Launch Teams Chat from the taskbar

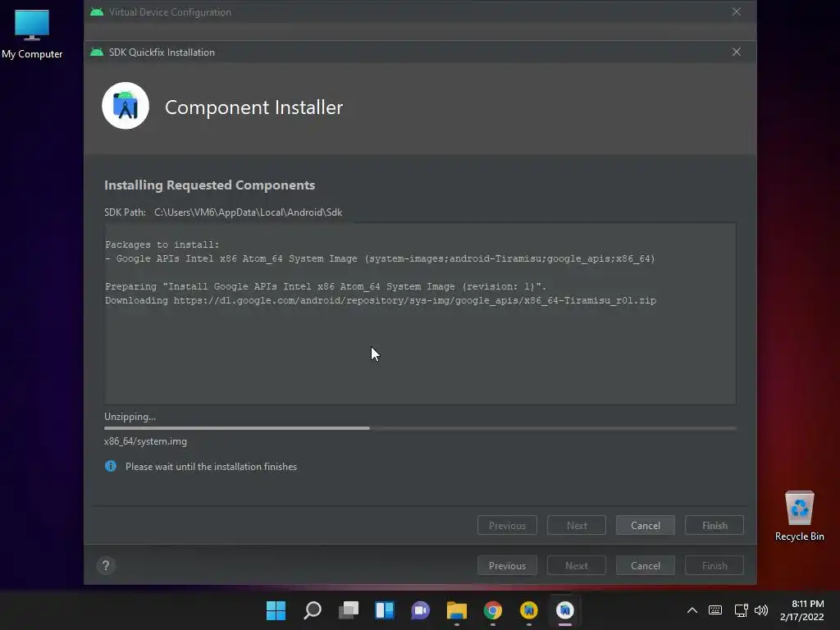point(421,610)
